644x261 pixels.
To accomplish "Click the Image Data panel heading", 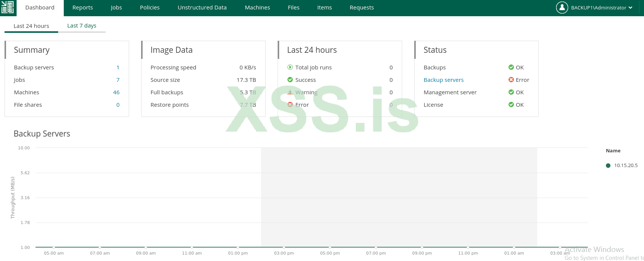I will click(172, 50).
